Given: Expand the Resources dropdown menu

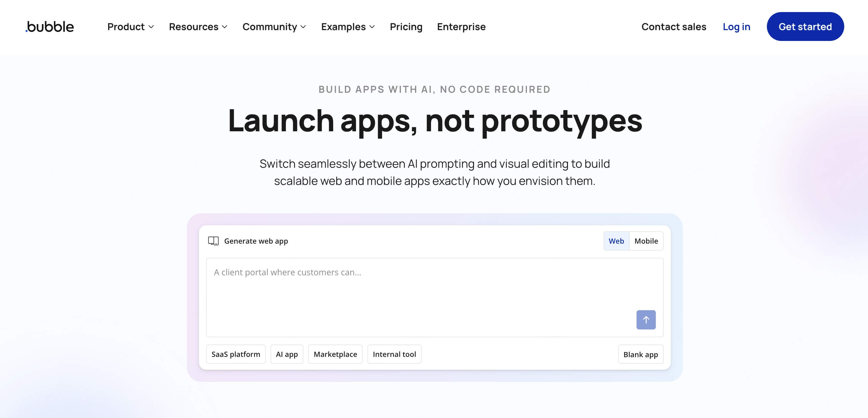Looking at the screenshot, I should [x=198, y=27].
